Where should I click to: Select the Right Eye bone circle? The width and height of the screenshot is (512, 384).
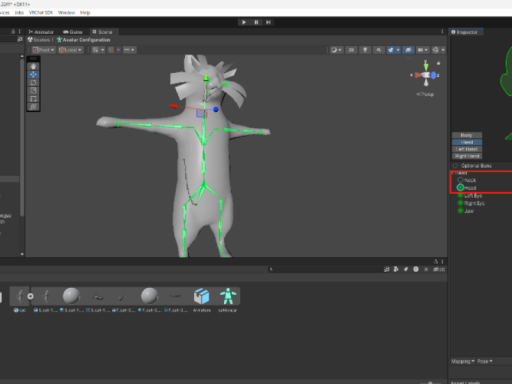pos(460,203)
